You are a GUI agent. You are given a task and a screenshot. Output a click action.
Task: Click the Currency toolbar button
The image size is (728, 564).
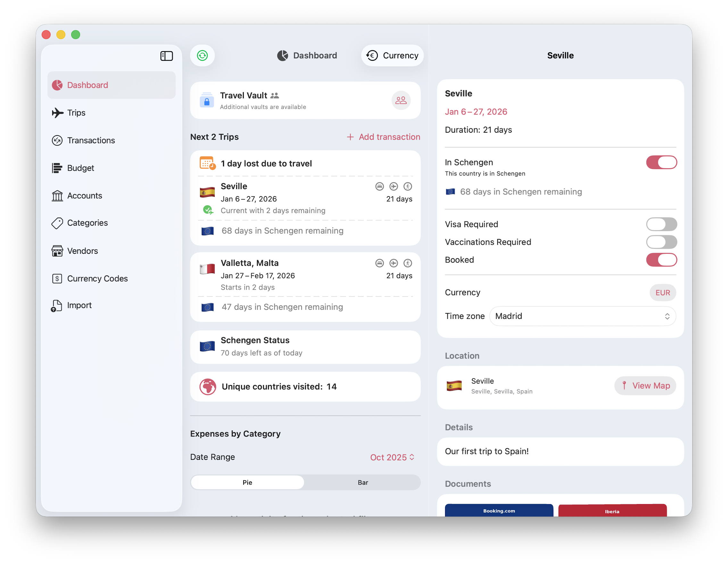pos(392,55)
